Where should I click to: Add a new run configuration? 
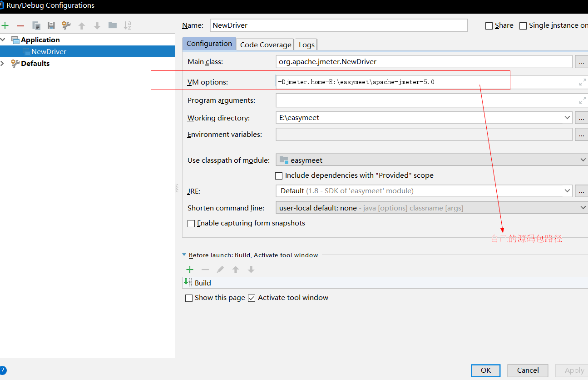(5, 25)
